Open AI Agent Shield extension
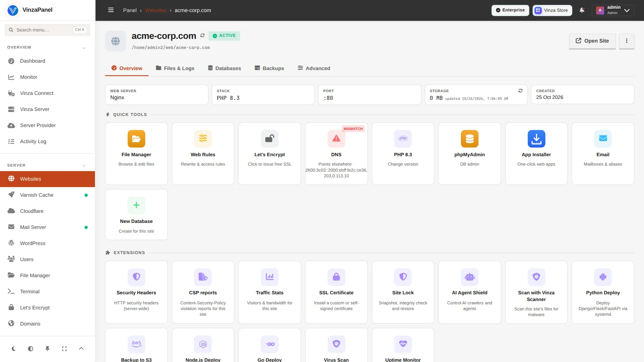 [470, 292]
